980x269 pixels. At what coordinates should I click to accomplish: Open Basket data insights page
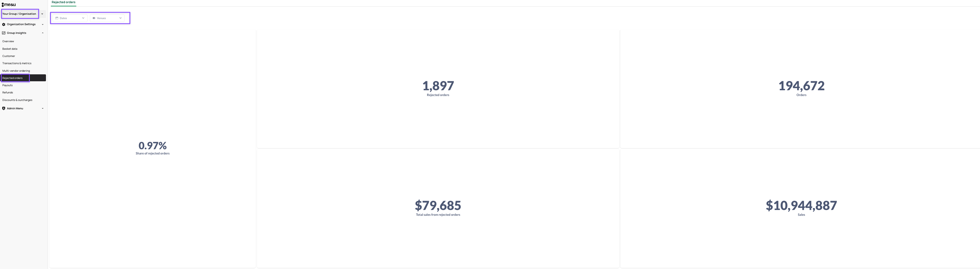[10, 49]
